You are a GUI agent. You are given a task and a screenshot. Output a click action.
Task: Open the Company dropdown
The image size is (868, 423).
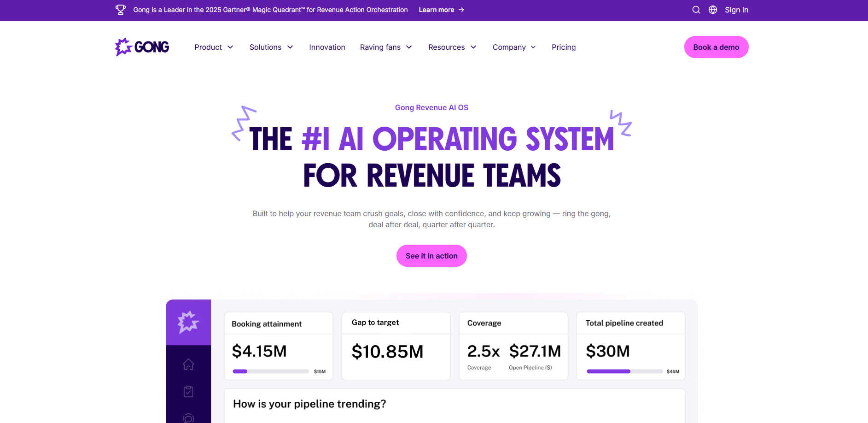coord(514,47)
